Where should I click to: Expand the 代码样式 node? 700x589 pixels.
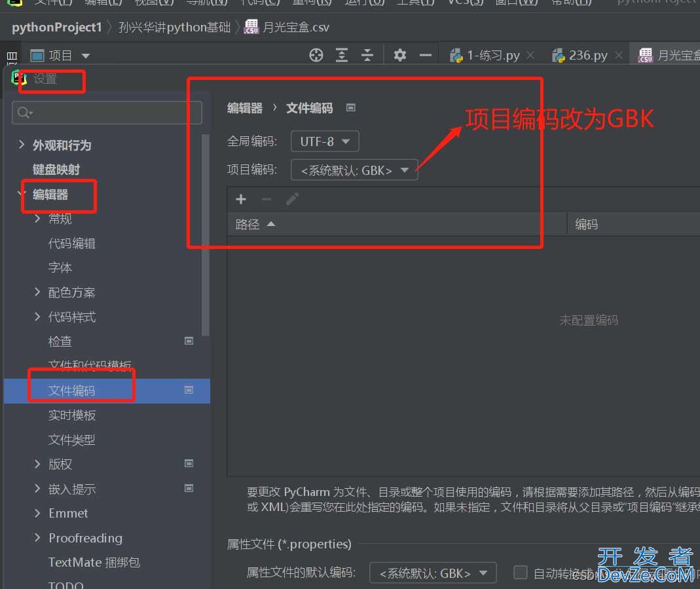tap(37, 316)
